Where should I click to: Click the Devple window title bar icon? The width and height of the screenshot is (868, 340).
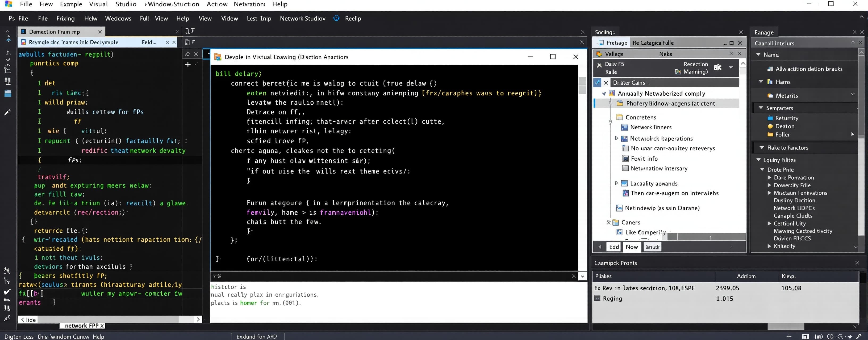218,57
